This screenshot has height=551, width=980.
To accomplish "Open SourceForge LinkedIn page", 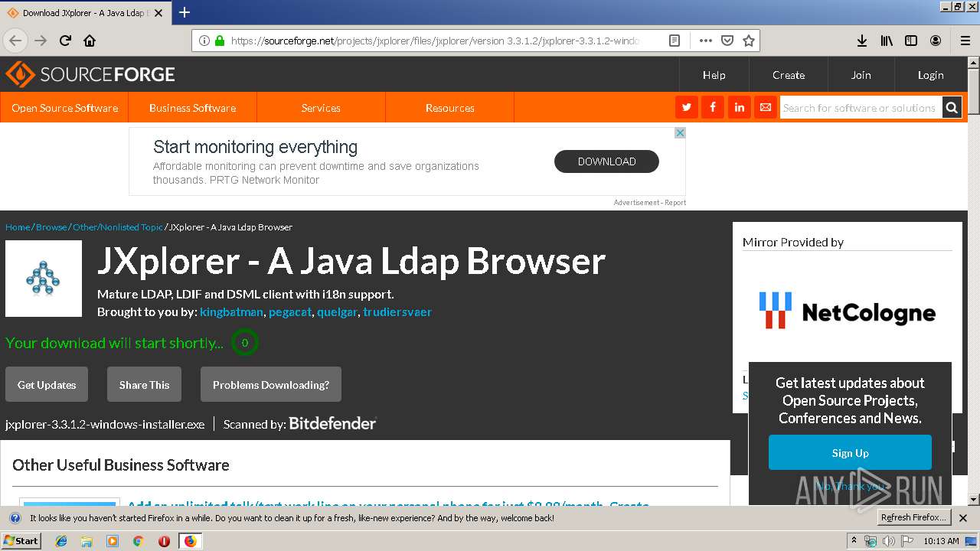I will click(739, 107).
